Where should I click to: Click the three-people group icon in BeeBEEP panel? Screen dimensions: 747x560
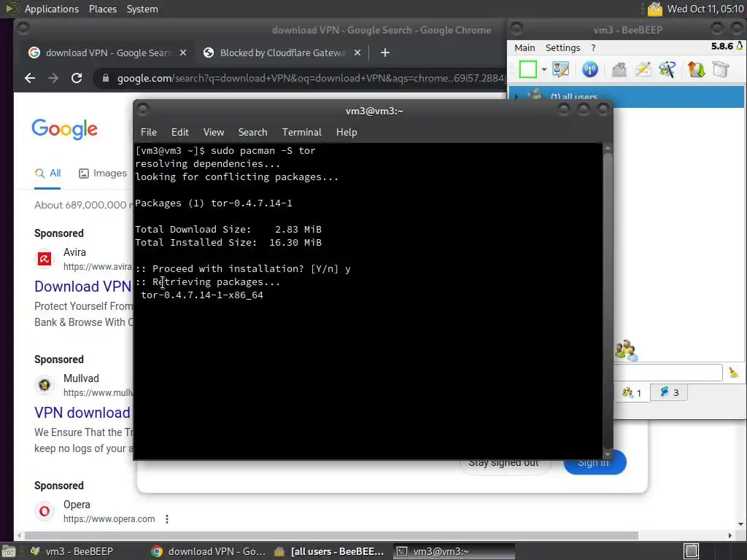point(626,351)
